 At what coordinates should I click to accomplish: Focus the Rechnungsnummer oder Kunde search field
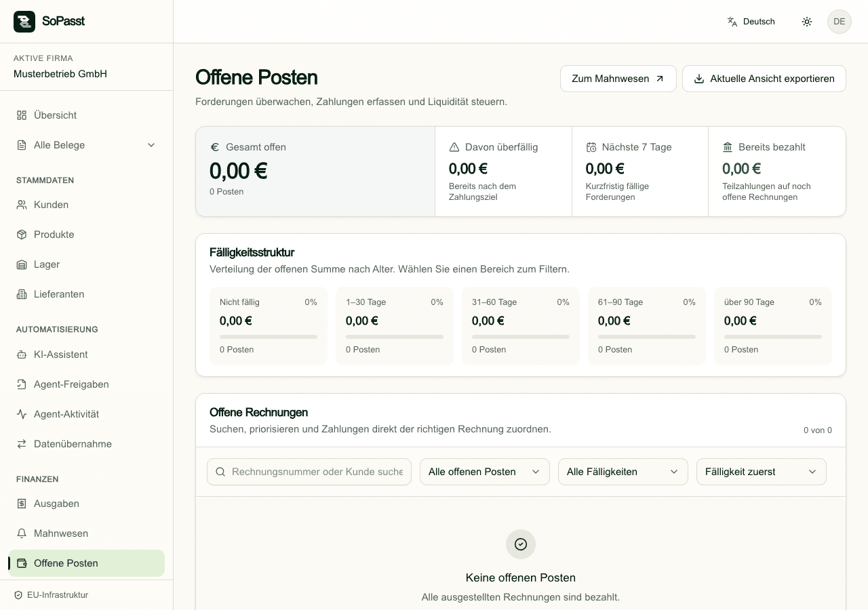point(309,472)
